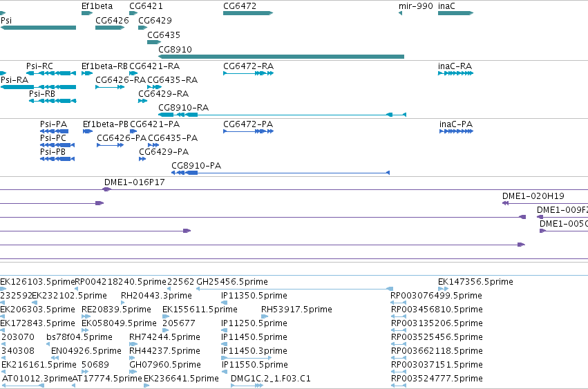This screenshot has height=389, width=588.
Task: Select the CG6426 gene feature
Action: 110,28
